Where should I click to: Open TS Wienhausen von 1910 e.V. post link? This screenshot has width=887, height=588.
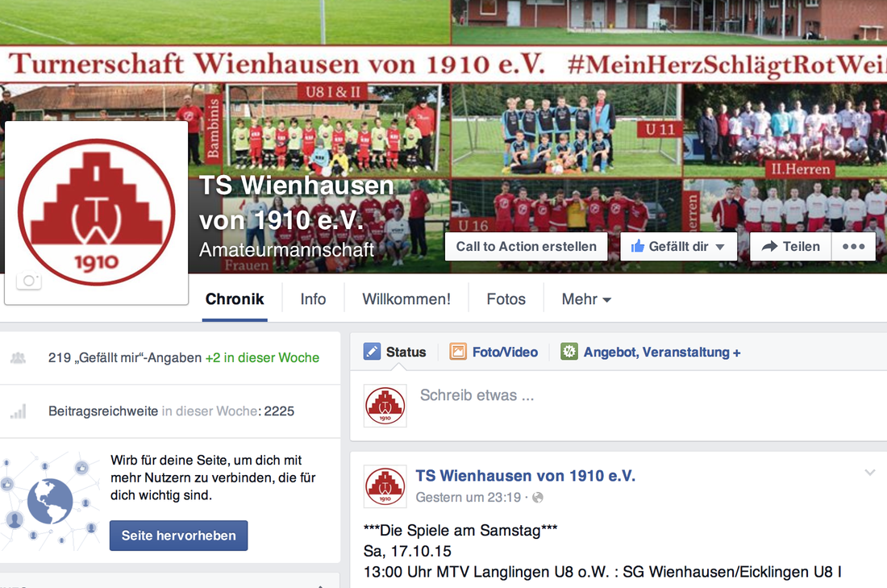526,476
